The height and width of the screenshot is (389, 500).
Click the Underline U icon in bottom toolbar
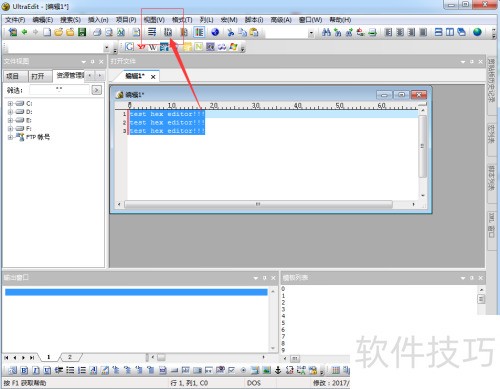[x=47, y=370]
